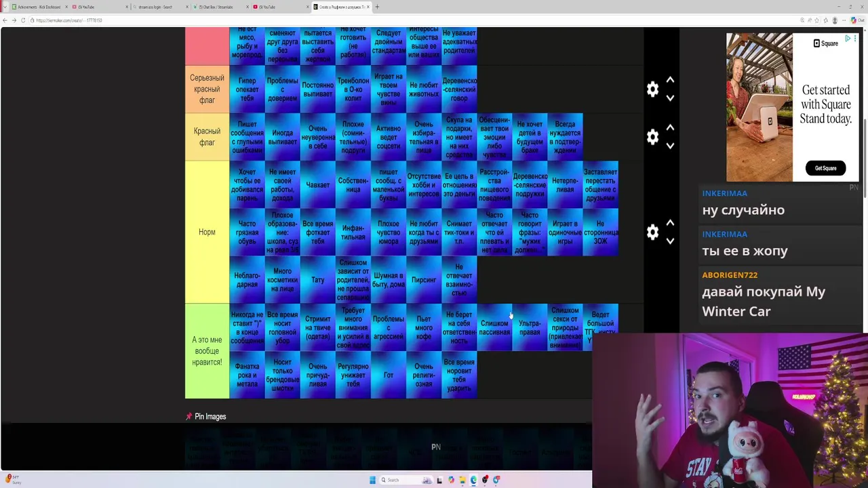Select tile Гипер опекает тебя
The height and width of the screenshot is (488, 868).
pos(247,89)
